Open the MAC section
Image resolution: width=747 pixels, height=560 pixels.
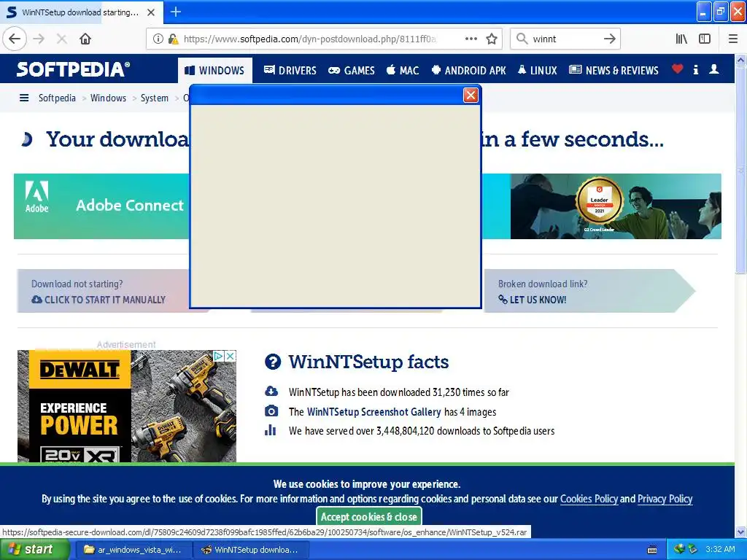tap(403, 71)
